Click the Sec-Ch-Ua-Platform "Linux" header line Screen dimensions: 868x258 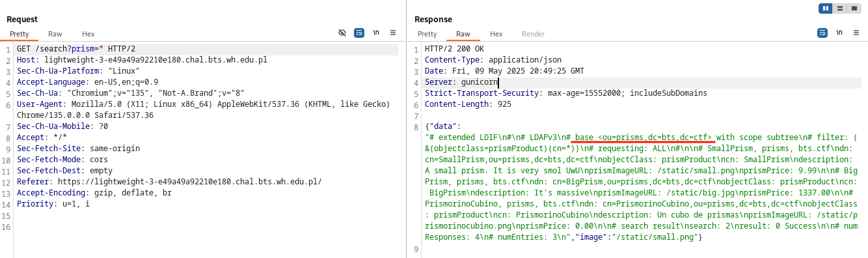point(78,71)
